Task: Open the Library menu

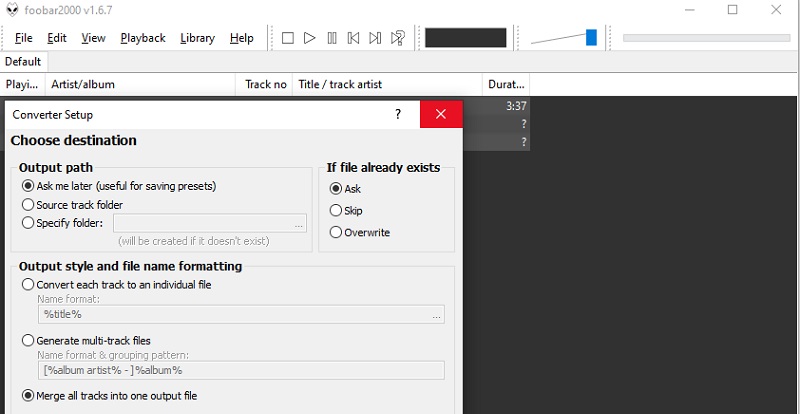Action: pyautogui.click(x=197, y=38)
